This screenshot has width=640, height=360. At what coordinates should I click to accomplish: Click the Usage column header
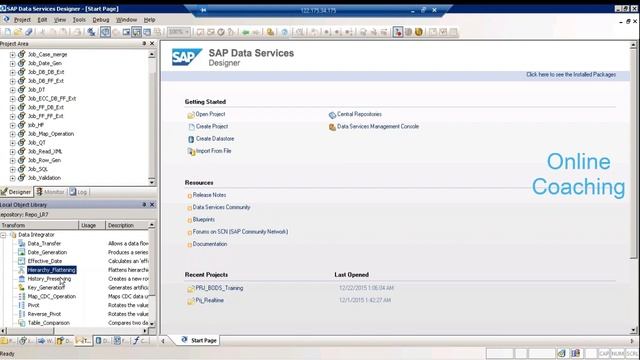point(92,225)
